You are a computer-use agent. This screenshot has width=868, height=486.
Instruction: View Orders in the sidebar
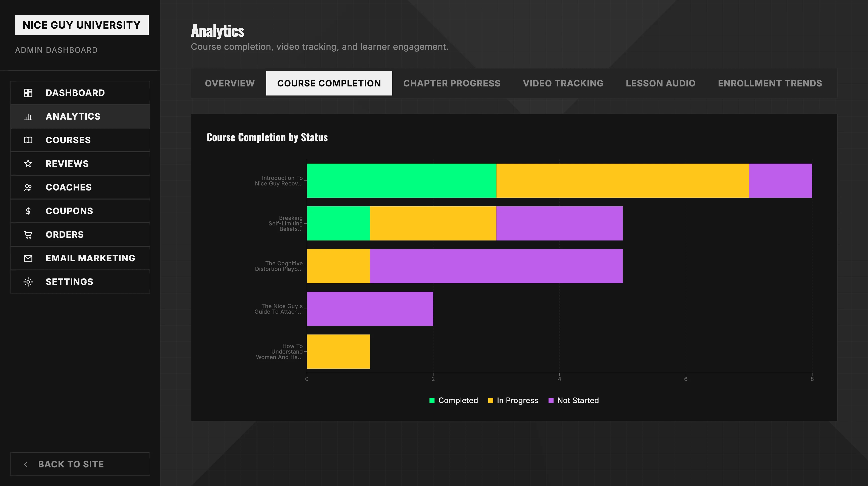(80, 234)
